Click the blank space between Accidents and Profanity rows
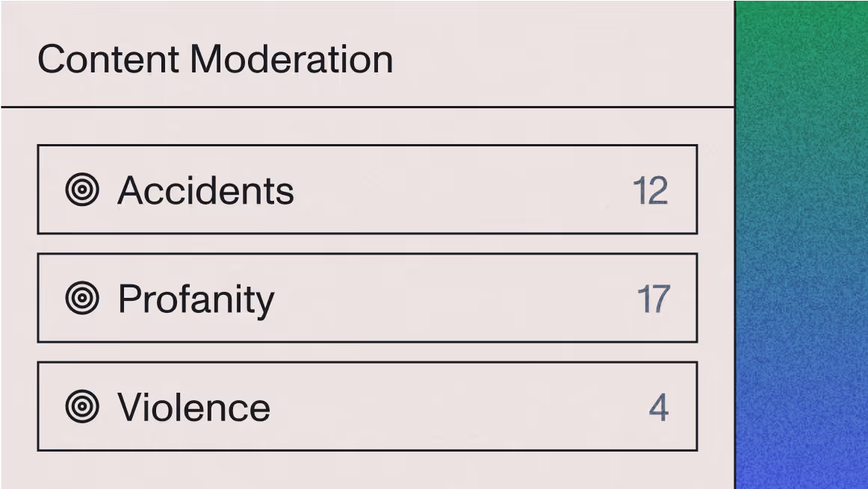The width and height of the screenshot is (868, 489). [x=368, y=244]
